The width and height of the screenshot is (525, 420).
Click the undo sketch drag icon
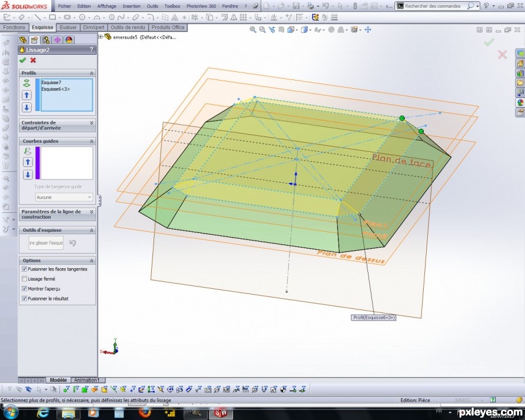point(72,242)
